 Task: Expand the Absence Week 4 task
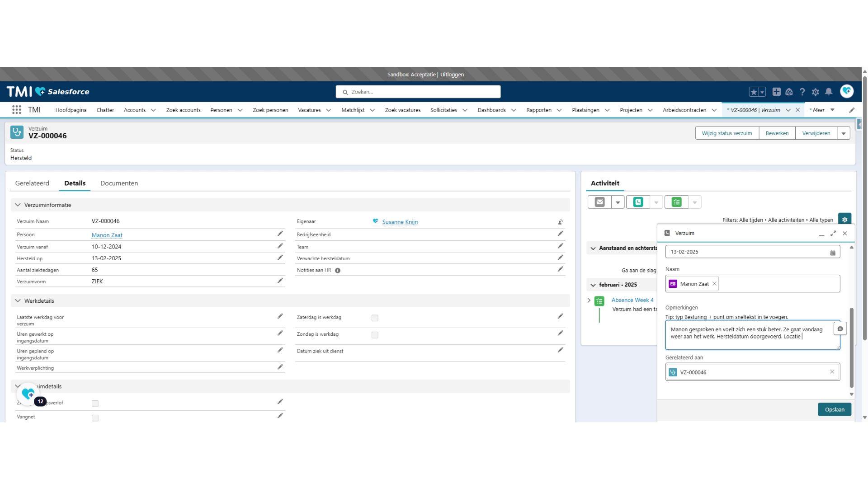589,300
